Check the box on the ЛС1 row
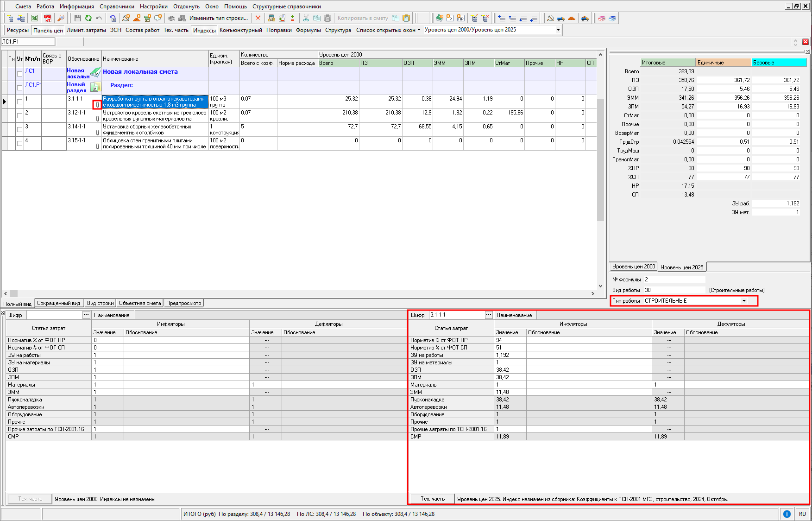812x521 pixels. pos(19,74)
